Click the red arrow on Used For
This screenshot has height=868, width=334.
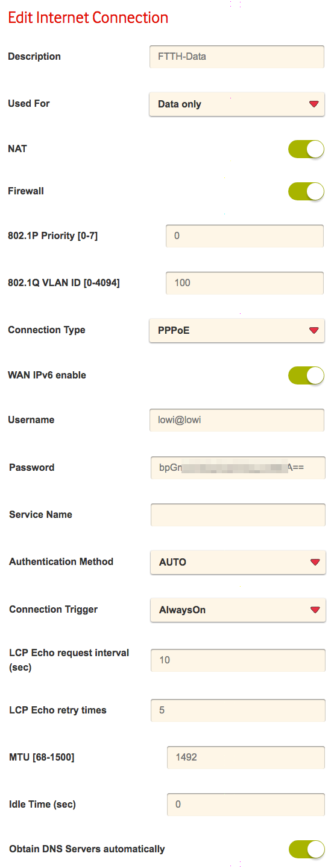pos(314,104)
